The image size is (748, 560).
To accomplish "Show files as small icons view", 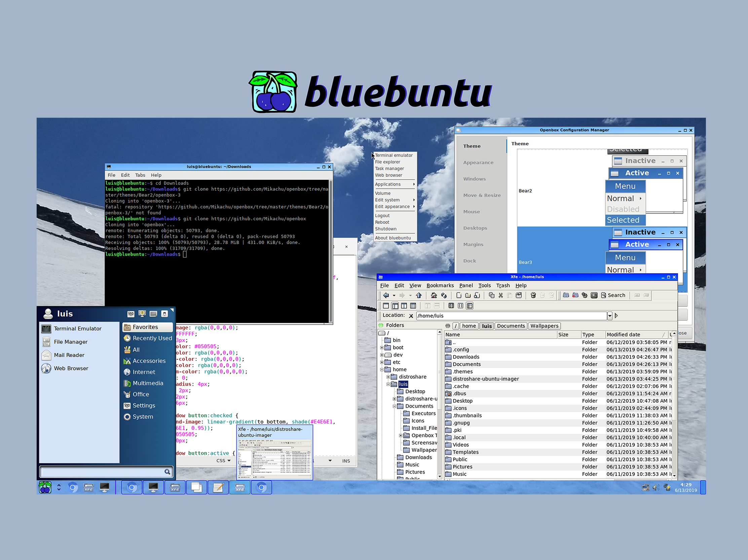I will coord(460,306).
